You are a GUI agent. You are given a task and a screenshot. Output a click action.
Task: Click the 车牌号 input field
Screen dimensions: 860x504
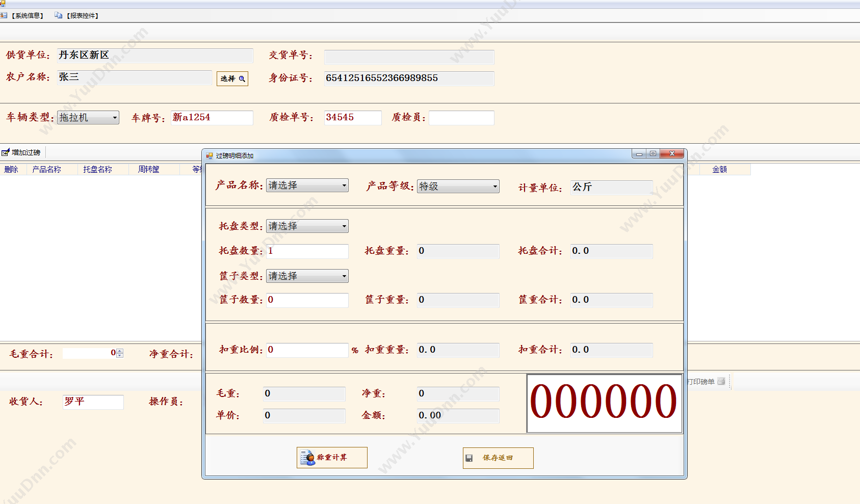click(x=212, y=118)
